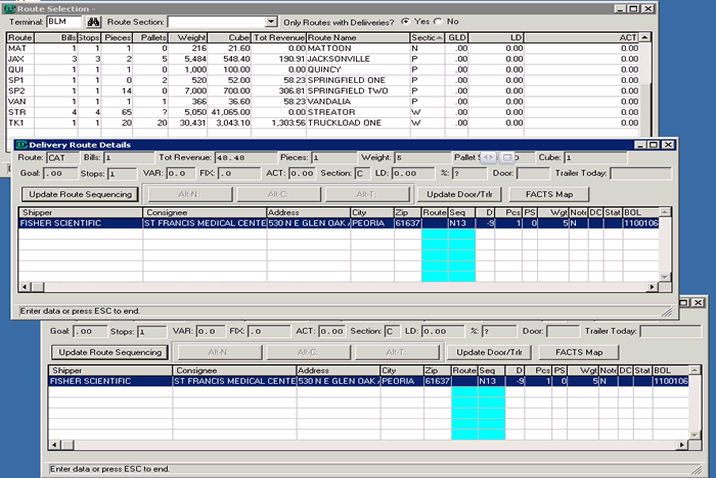Click the Tot Revenue column header

[x=279, y=37]
